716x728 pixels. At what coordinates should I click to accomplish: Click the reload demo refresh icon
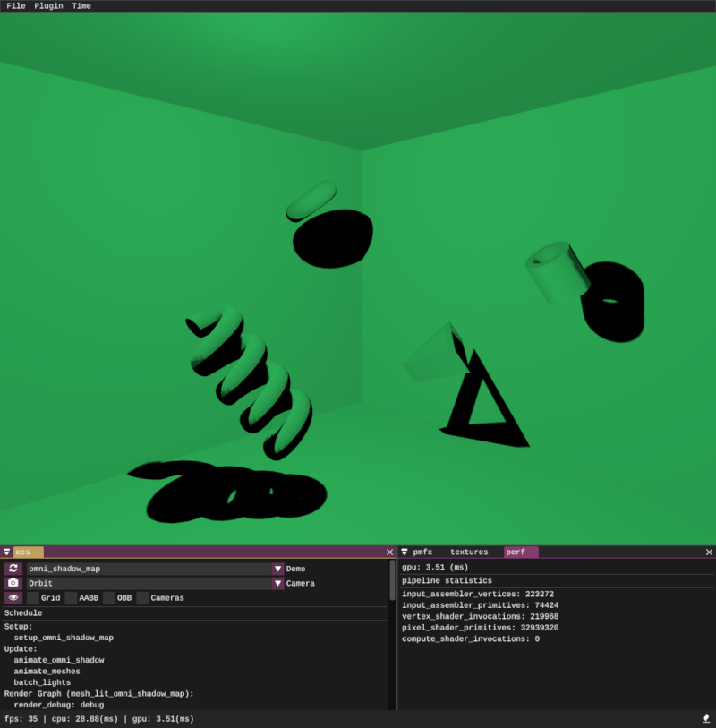[13, 569]
